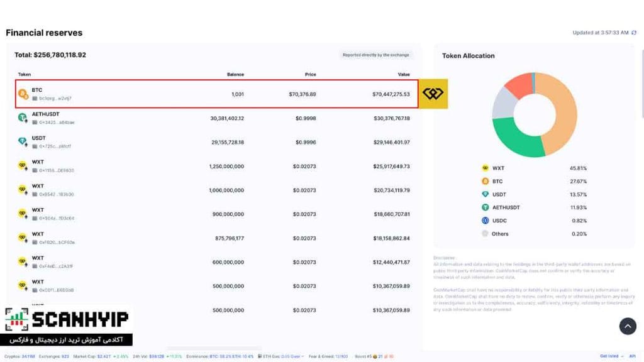Click the 'Updated at 3:57:33 AM' text
Screen dimensions: 644x362
click(x=601, y=33)
